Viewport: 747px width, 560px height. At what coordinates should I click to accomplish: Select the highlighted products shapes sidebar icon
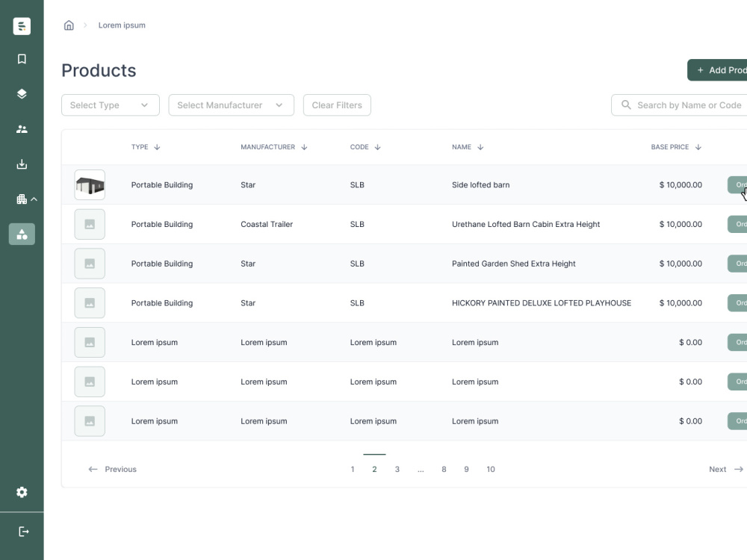pos(22,234)
